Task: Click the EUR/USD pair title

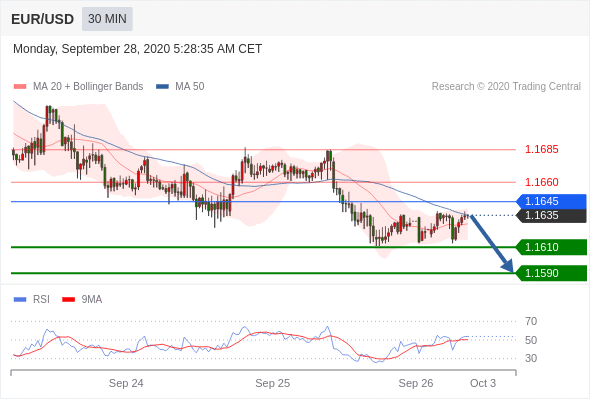Action: point(43,19)
